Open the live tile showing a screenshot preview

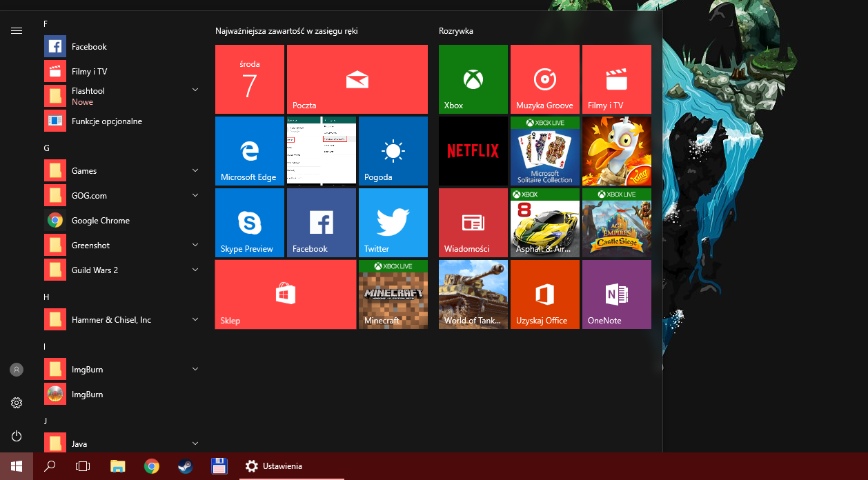pyautogui.click(x=322, y=151)
